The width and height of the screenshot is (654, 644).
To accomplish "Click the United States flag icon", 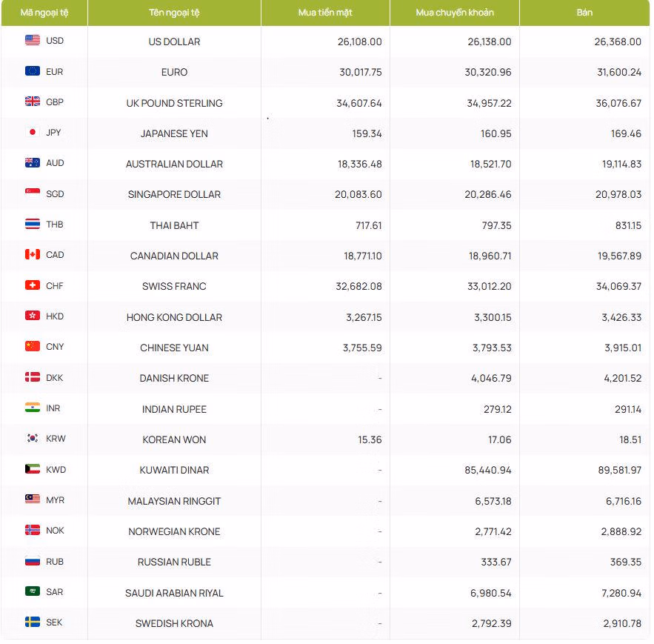I will click(33, 41).
